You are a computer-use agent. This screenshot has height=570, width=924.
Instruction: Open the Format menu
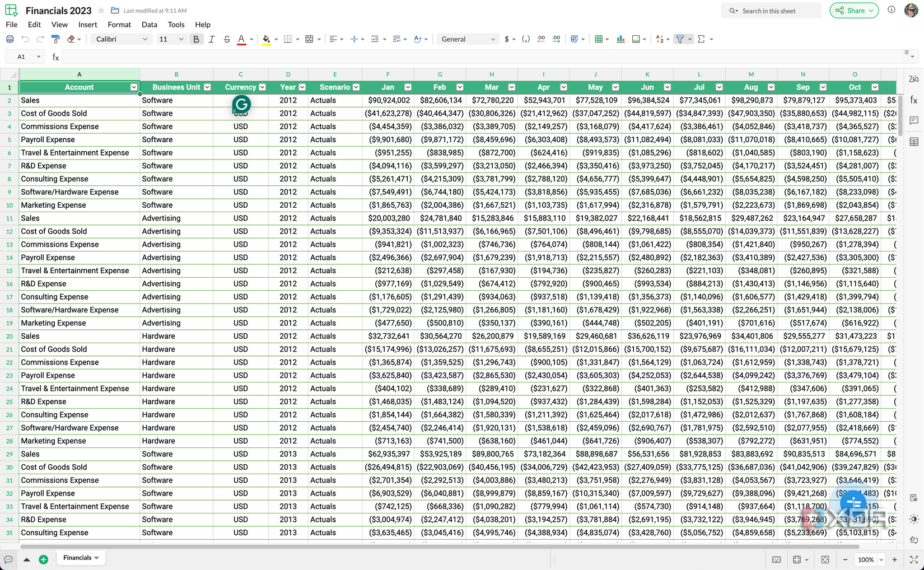click(119, 25)
